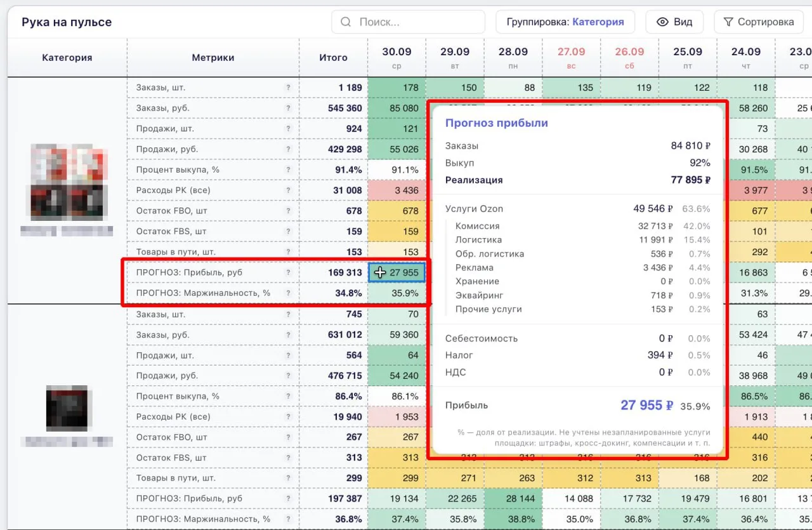This screenshot has width=812, height=530.
Task: Click the Итого value 631 012
Action: click(345, 335)
